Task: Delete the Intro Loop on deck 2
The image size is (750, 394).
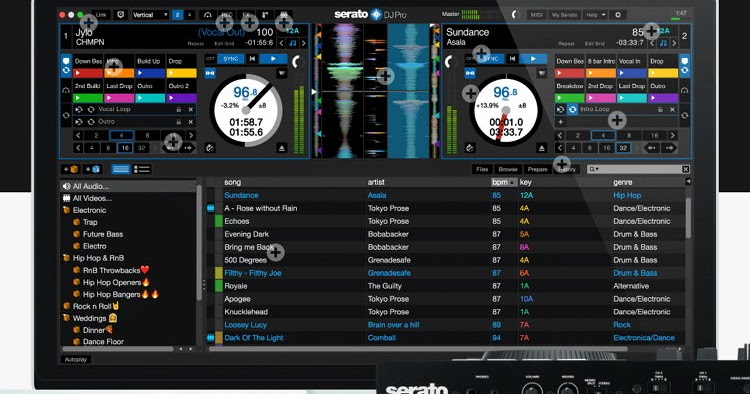Action: point(672,109)
